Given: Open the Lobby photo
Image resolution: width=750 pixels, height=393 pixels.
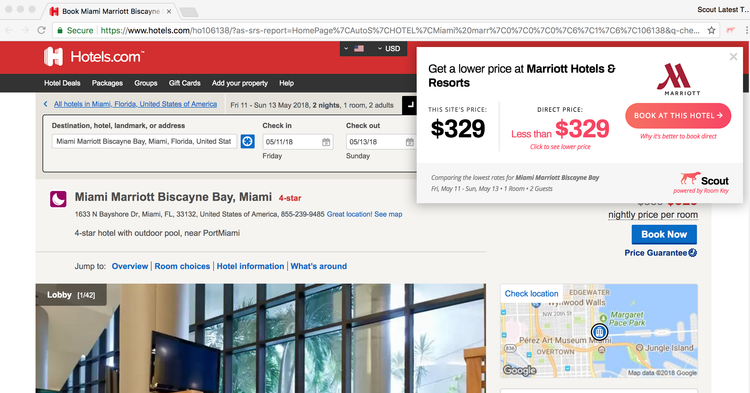Looking at the screenshot, I should tap(261, 338).
